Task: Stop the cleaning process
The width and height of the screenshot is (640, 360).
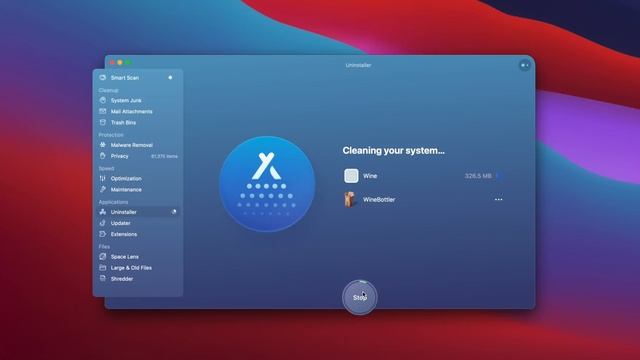Action: (360, 297)
